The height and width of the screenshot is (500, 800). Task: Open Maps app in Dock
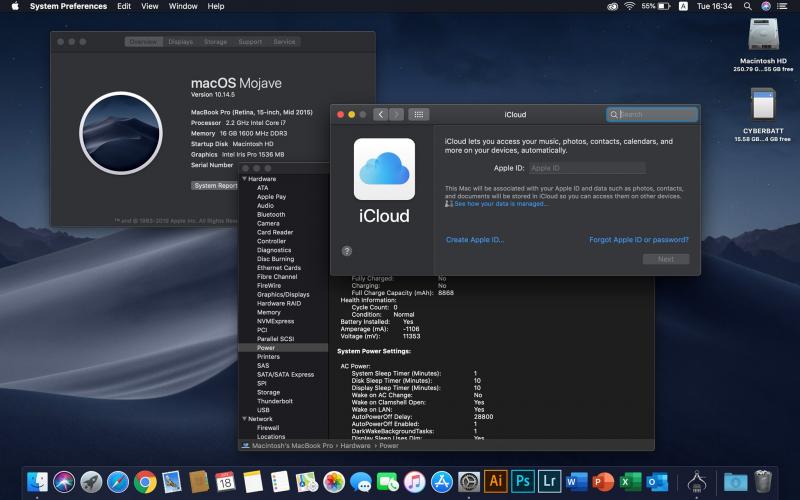pos(307,482)
